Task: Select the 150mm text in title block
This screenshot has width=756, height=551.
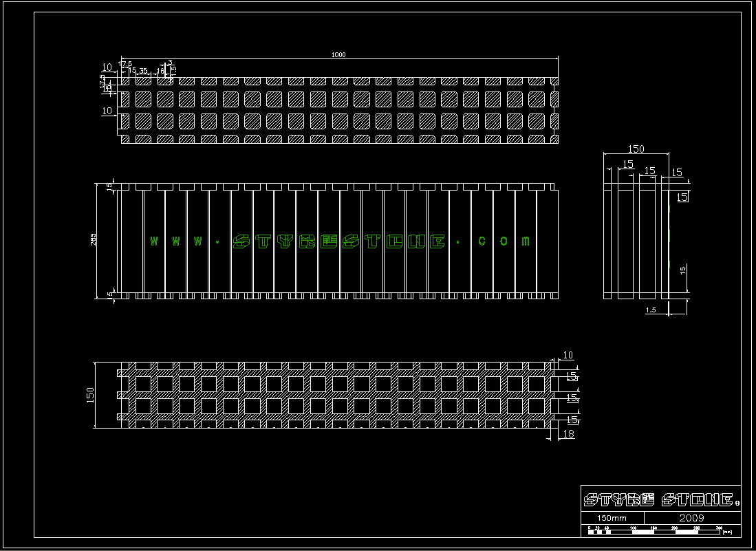Action: [x=612, y=517]
